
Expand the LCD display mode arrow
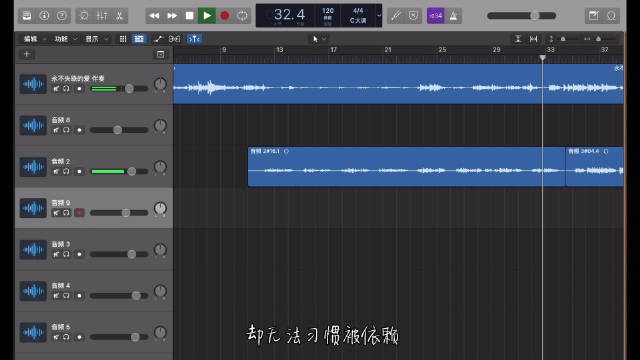(x=379, y=16)
